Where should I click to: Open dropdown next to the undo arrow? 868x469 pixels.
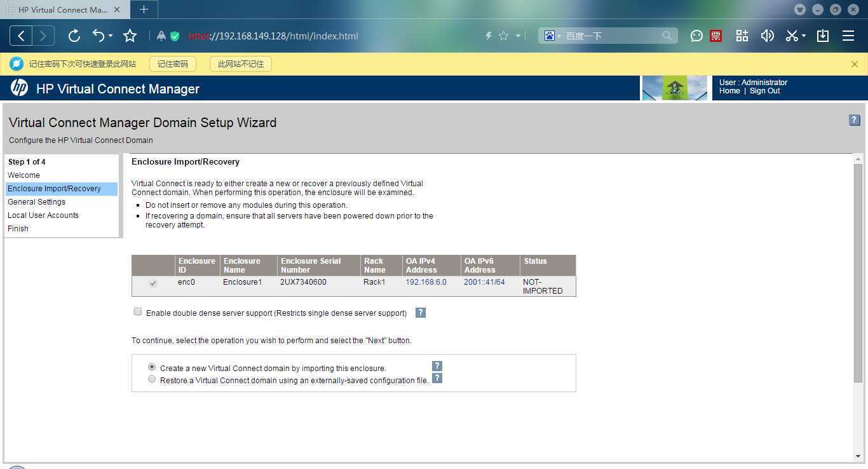[x=111, y=36]
